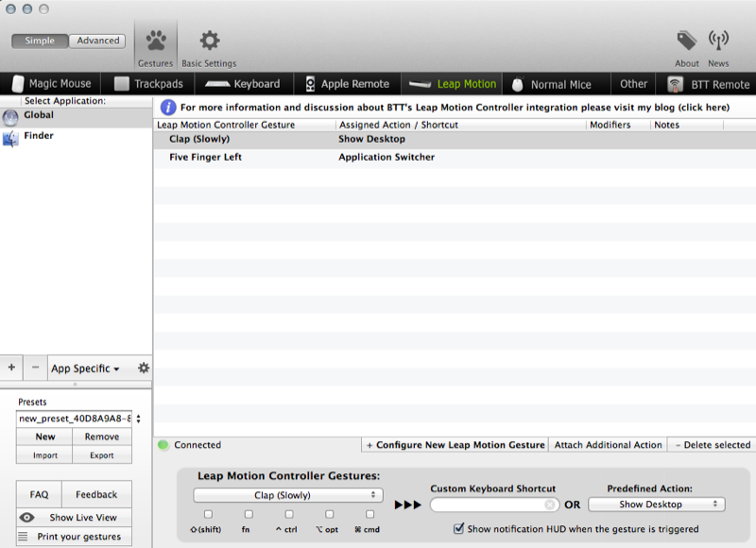This screenshot has width=756, height=548.
Task: Switch to Advanced mode
Action: click(x=98, y=41)
